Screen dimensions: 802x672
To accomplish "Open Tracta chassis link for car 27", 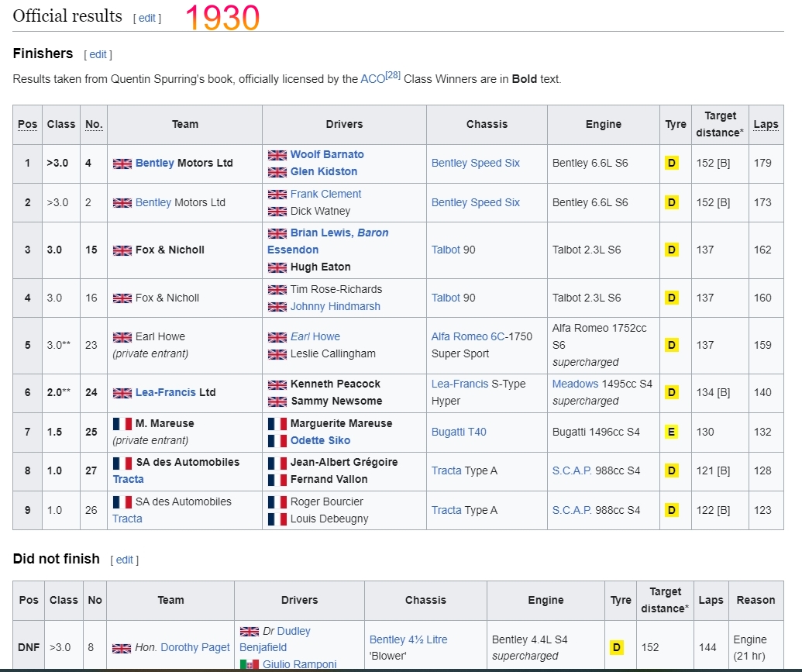I will [446, 470].
